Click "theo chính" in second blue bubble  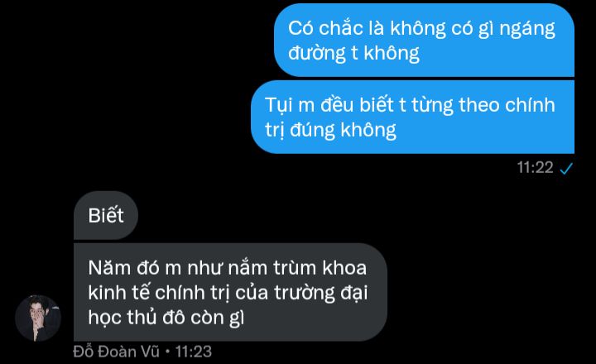click(507, 105)
